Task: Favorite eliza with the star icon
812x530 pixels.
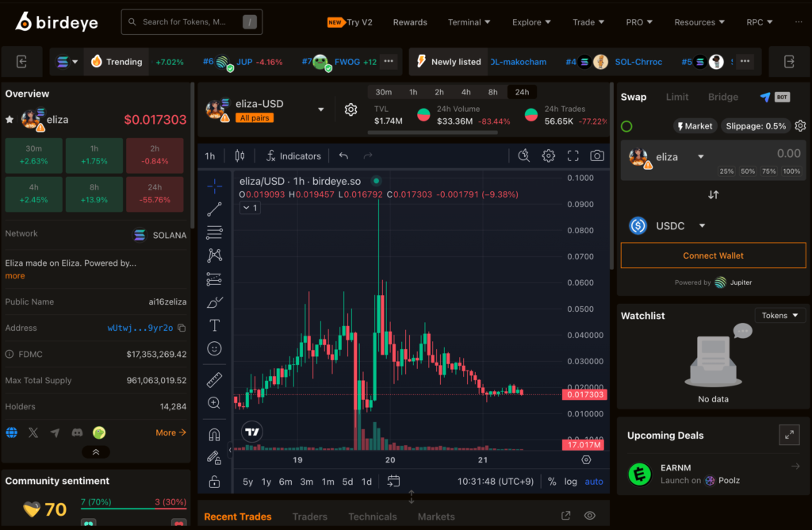Action: pos(10,120)
